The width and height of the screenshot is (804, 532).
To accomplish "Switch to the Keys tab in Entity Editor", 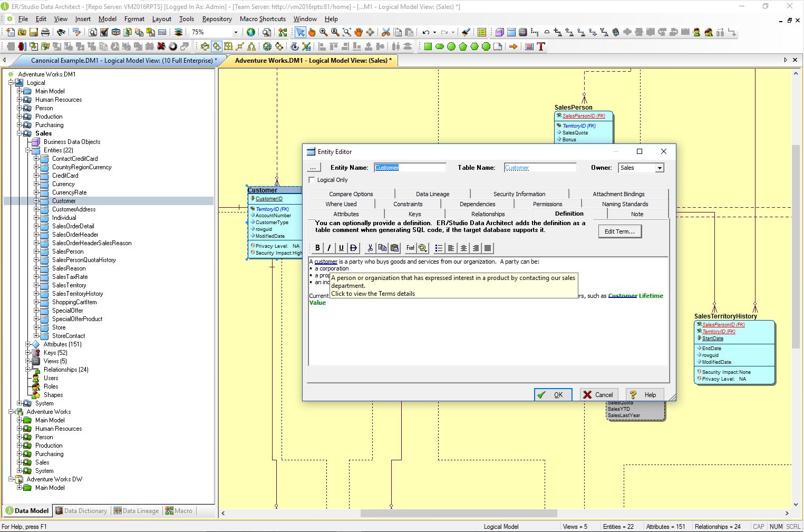I will (414, 214).
